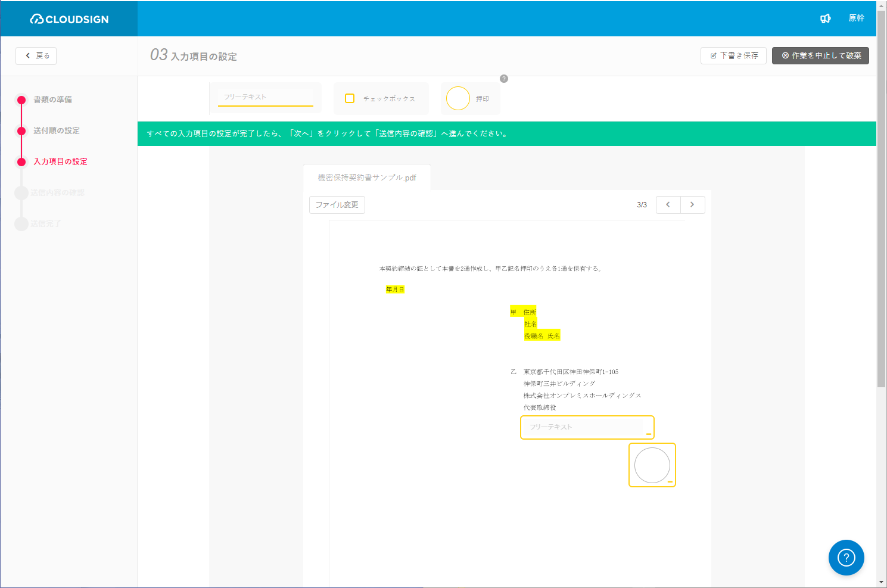Save draft with 下書き保存
Viewport: 887px width, 588px height.
tap(733, 55)
